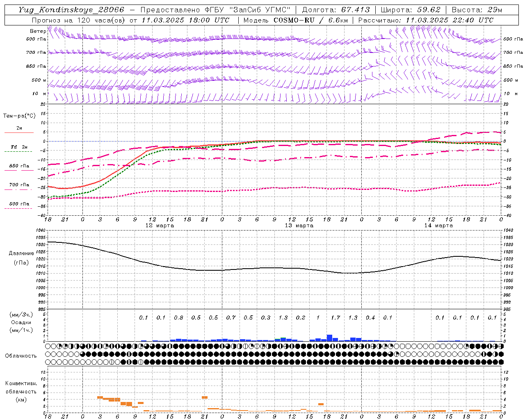Select the 0.7 precipitation value
Viewport: 525px width, 420px height.
[x=231, y=318]
